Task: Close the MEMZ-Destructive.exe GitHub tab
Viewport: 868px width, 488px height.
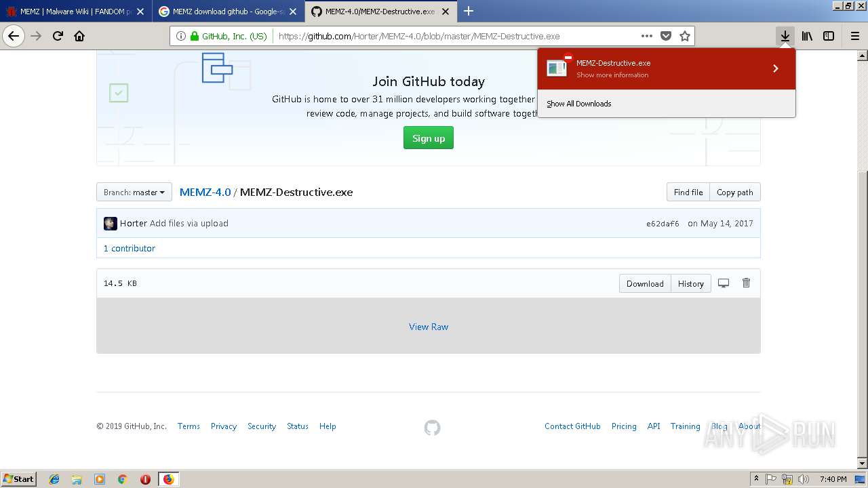Action: [446, 12]
